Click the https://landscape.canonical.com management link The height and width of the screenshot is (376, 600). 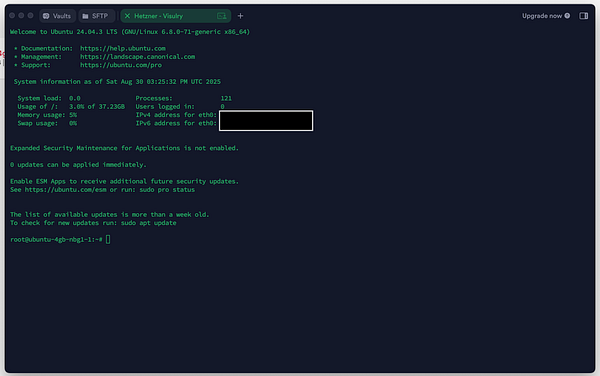(137, 57)
